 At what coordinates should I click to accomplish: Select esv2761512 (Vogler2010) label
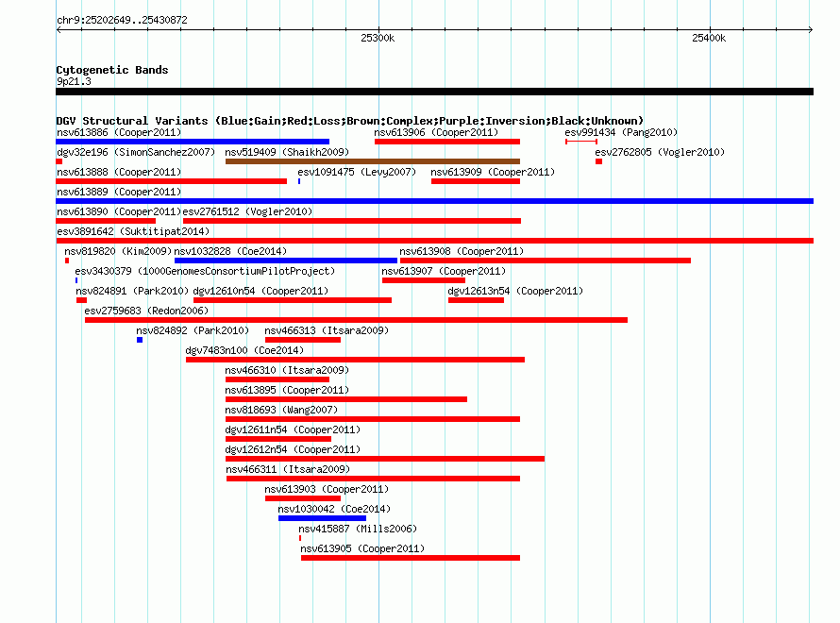click(x=247, y=211)
